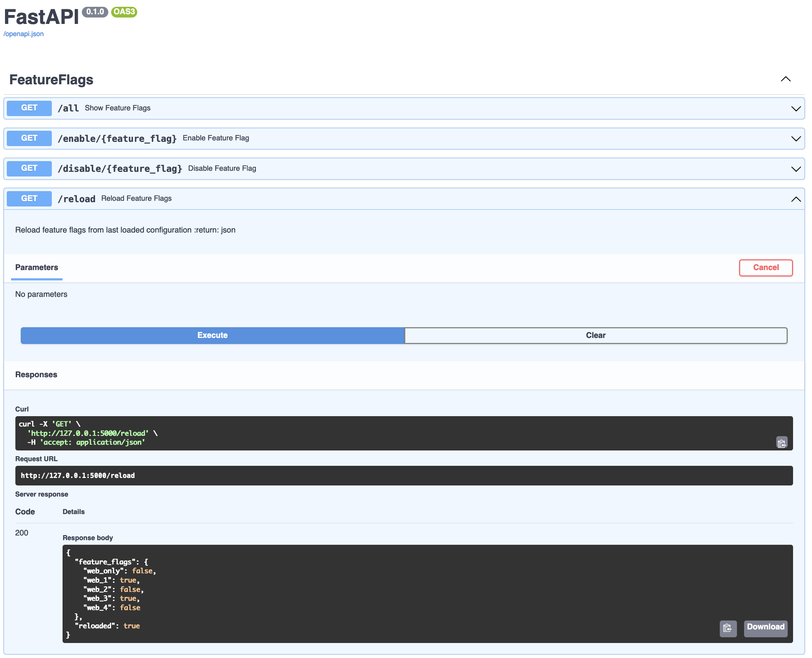Click the reload description paragraph
The height and width of the screenshot is (658, 812).
pos(125,230)
